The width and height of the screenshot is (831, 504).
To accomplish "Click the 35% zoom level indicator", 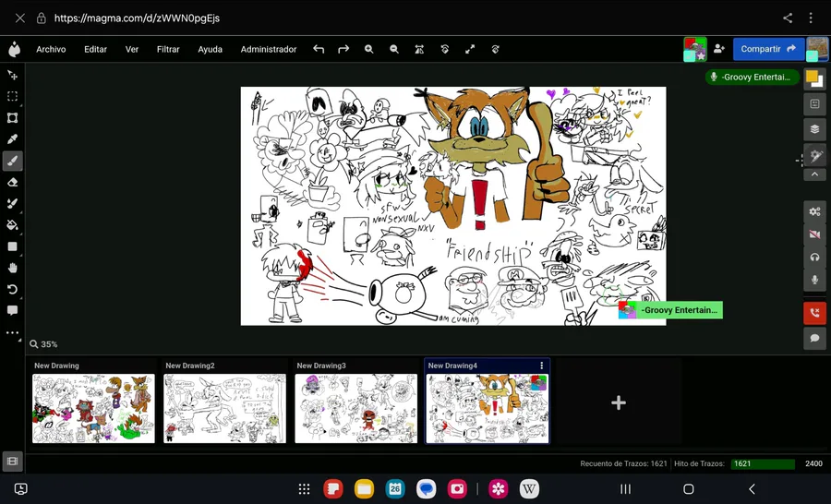I will [x=44, y=344].
